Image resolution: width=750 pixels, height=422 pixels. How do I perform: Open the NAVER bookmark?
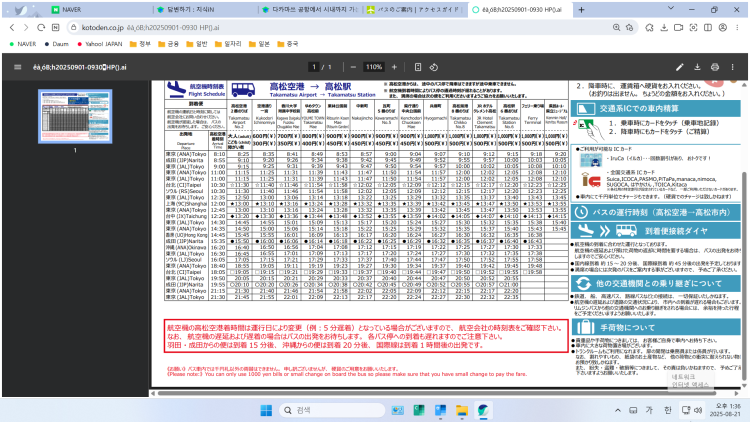coord(22,44)
